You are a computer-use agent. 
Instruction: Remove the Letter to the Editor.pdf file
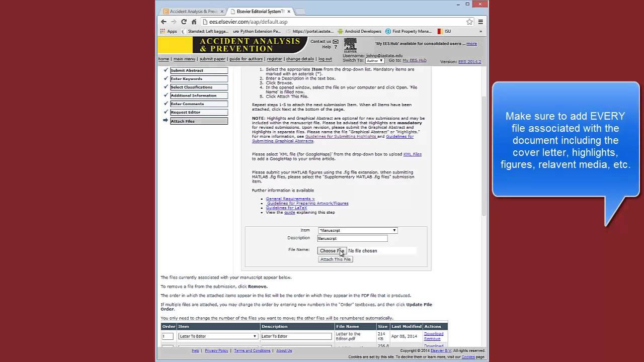click(x=432, y=339)
